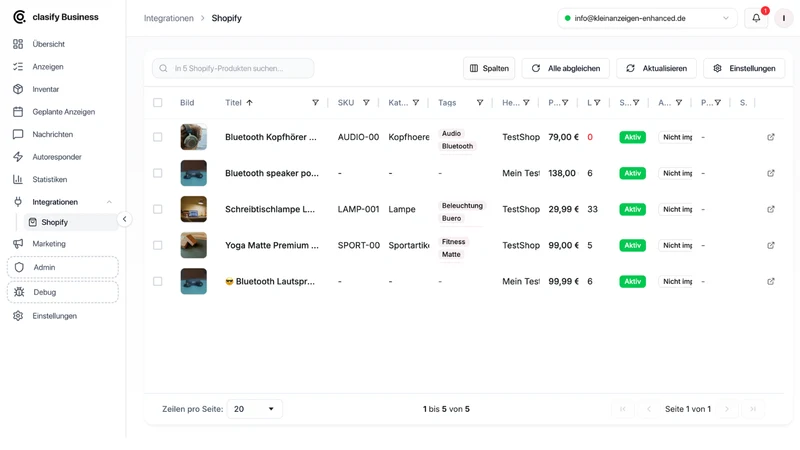
Task: Click the Yoga Matte product thumbnail
Action: [194, 245]
